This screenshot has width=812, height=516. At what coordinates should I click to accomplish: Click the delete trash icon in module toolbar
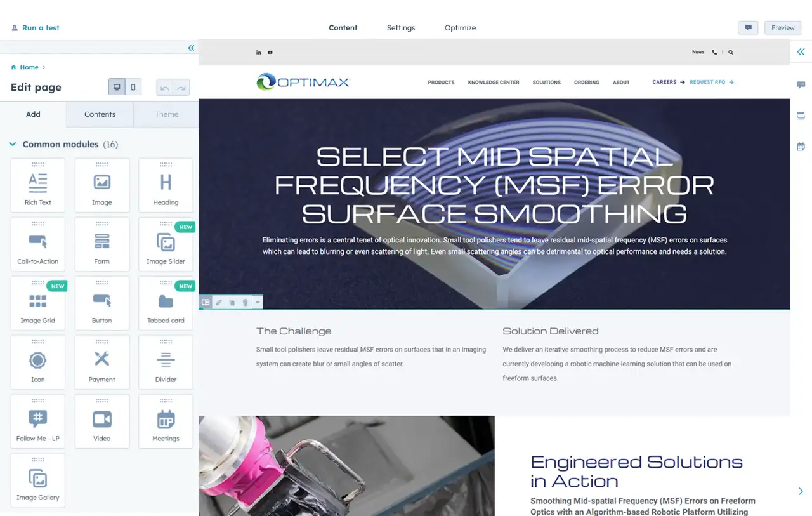tap(246, 303)
